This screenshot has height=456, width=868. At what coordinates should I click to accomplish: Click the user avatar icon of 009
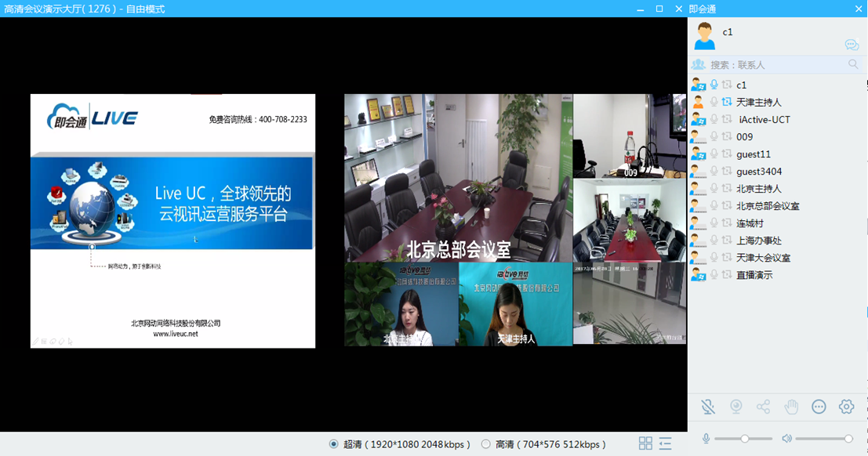coord(699,136)
